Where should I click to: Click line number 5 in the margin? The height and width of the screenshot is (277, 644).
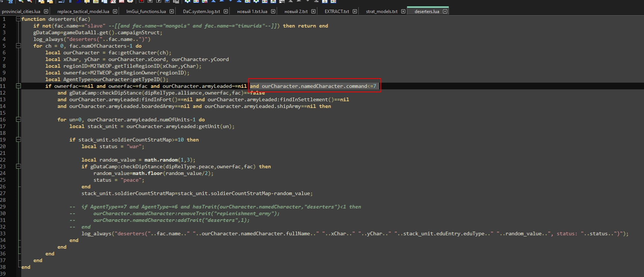tap(4, 46)
